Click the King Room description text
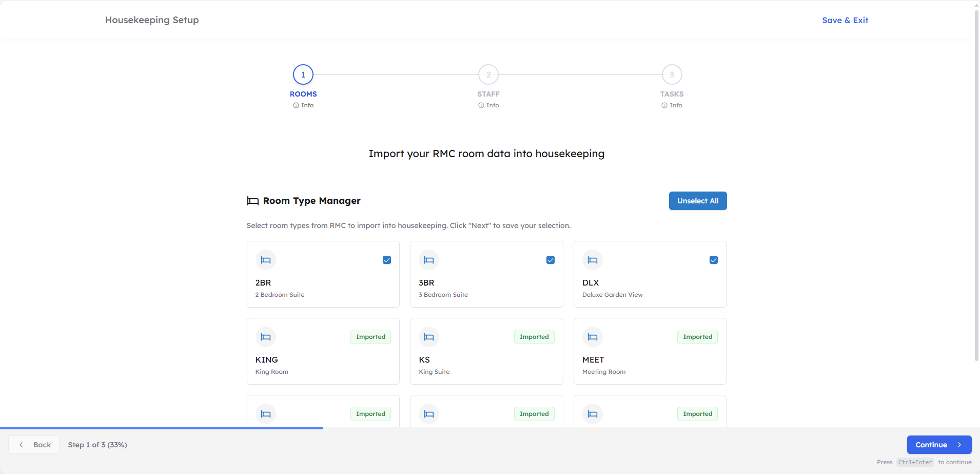Viewport: 980px width, 474px height. [x=272, y=372]
